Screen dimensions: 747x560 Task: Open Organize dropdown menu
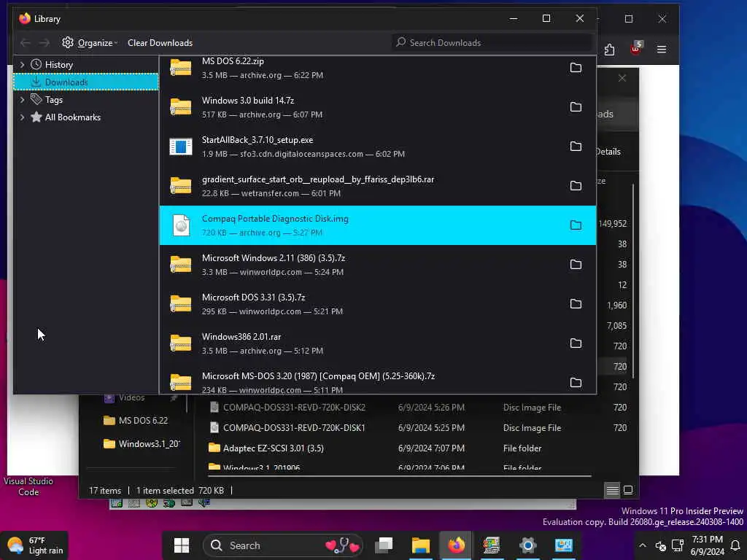point(90,43)
